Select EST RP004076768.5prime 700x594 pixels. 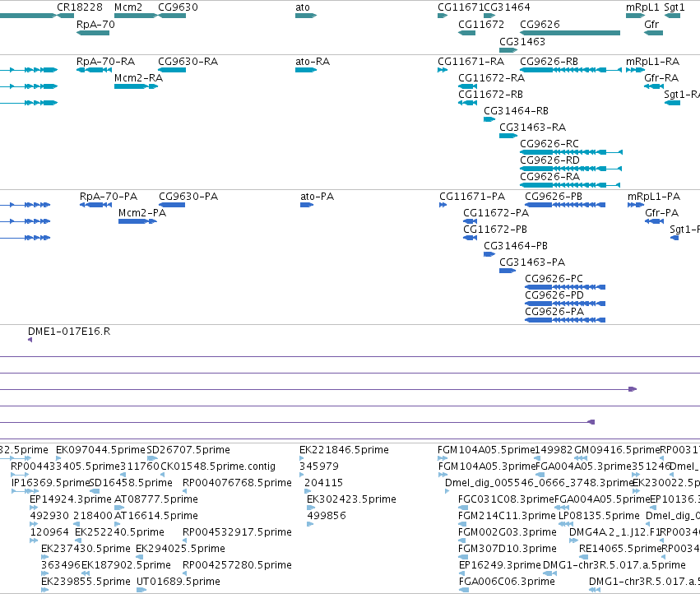point(237,483)
